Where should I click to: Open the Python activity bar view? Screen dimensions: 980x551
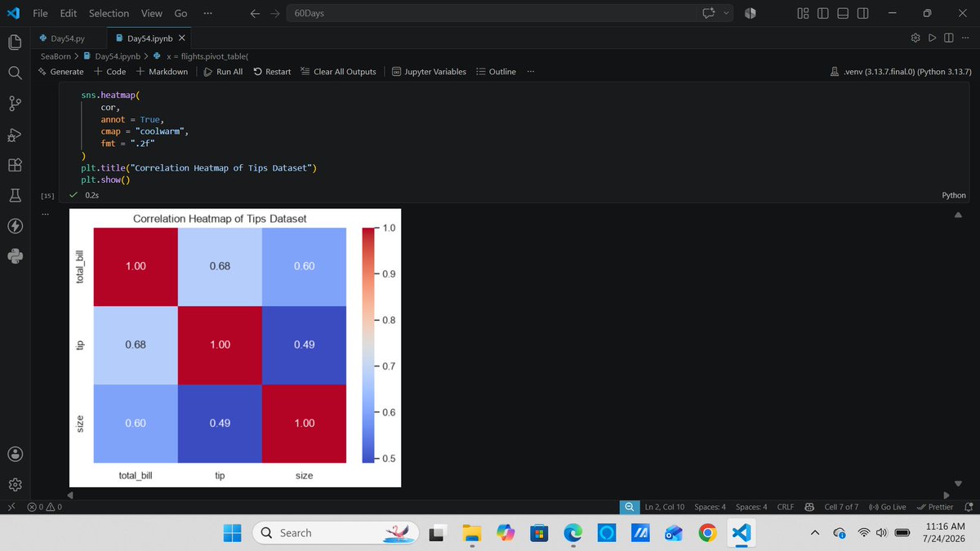(15, 256)
